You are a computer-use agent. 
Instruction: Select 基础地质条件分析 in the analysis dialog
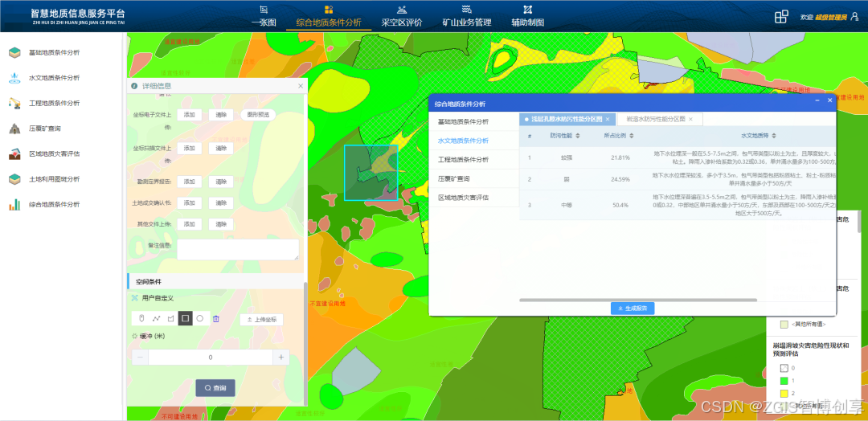point(464,121)
